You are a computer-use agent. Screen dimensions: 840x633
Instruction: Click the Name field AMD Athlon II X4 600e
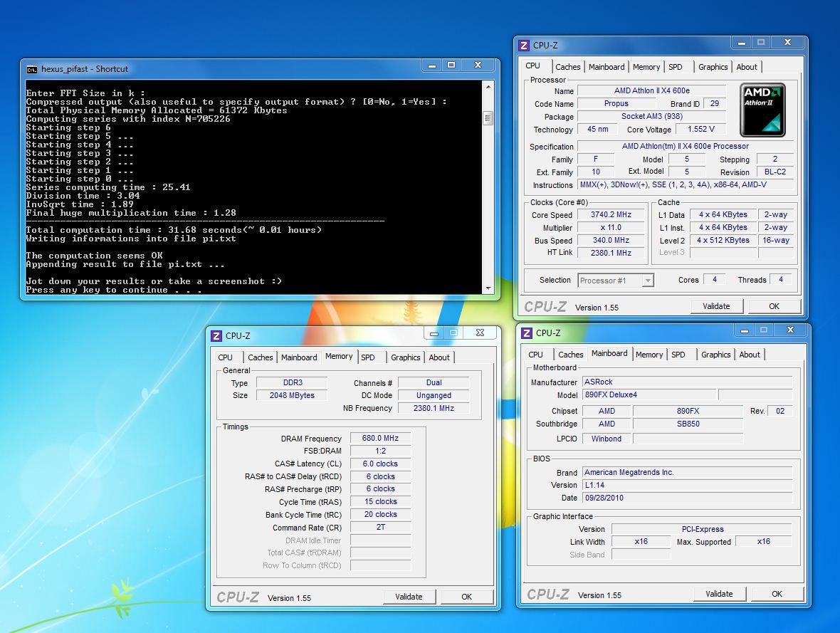(x=652, y=91)
